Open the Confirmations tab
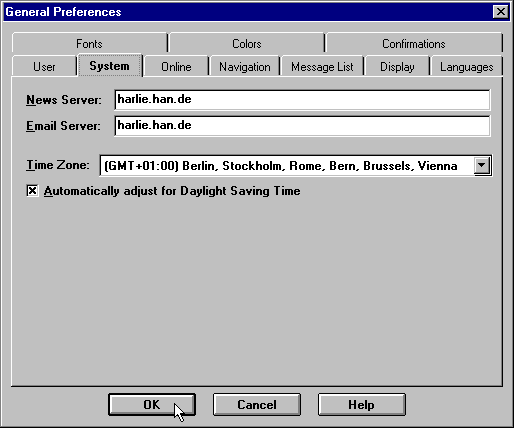 pyautogui.click(x=414, y=43)
